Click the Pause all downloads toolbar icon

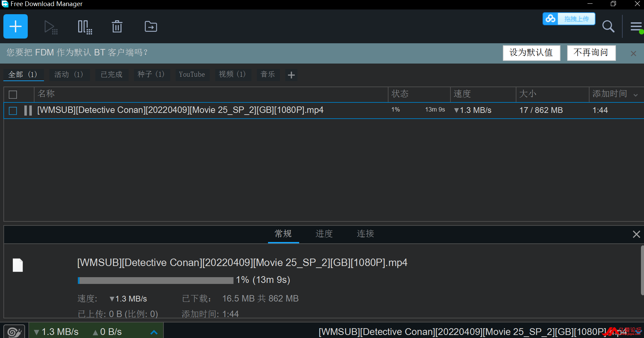[85, 27]
